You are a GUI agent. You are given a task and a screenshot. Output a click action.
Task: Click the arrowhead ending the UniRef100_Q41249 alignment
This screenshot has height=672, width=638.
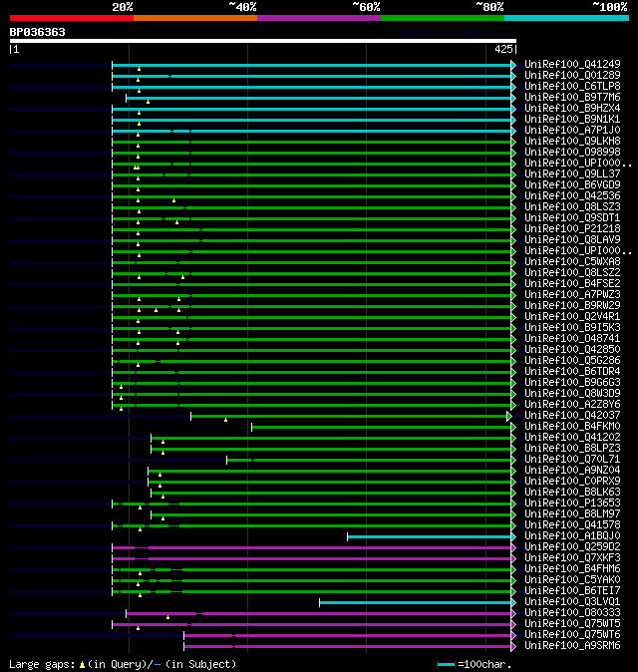(x=513, y=65)
